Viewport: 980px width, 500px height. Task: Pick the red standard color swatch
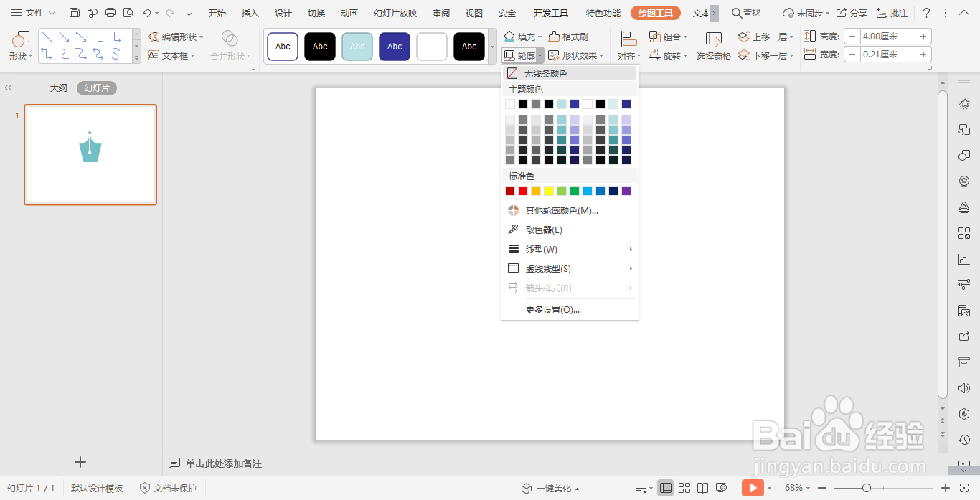pos(523,191)
